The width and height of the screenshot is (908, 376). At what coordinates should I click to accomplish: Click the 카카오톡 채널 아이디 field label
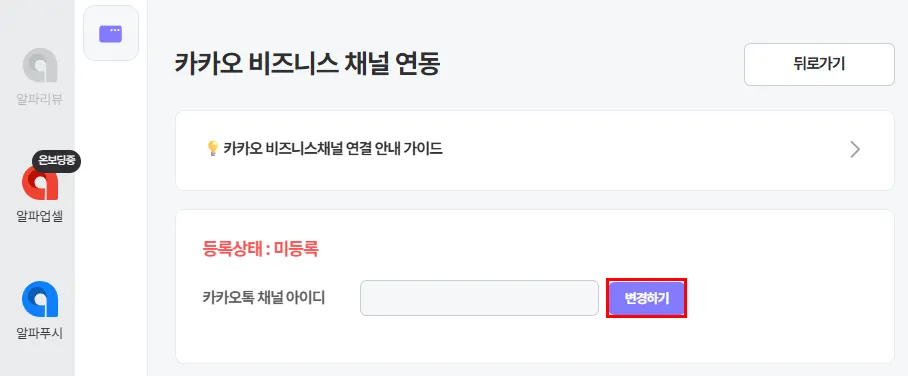pyautogui.click(x=263, y=298)
